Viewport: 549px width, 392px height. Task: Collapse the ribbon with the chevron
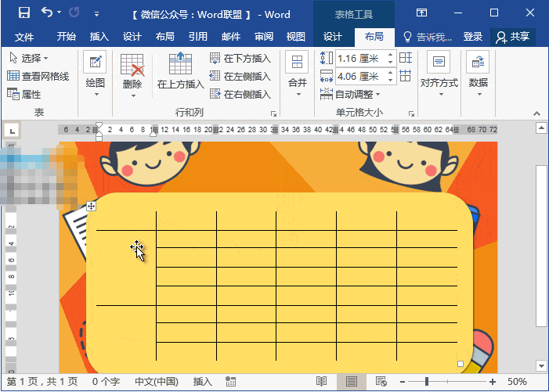tap(536, 113)
